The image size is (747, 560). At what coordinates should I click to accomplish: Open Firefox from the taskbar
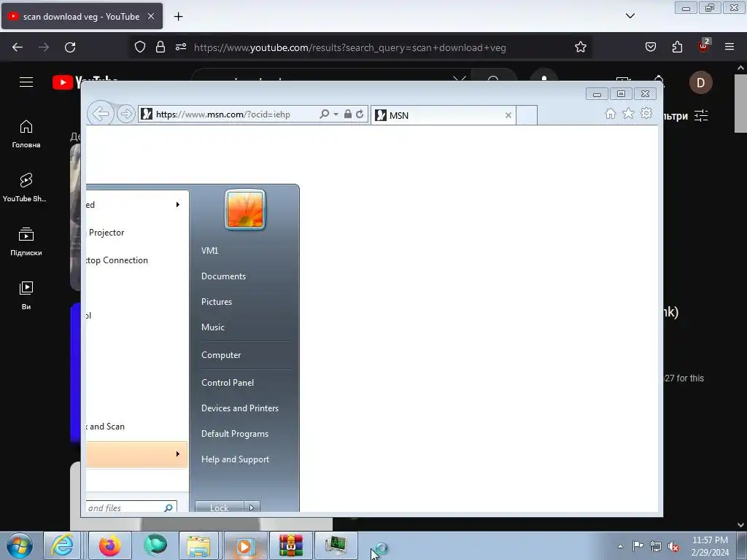click(109, 545)
